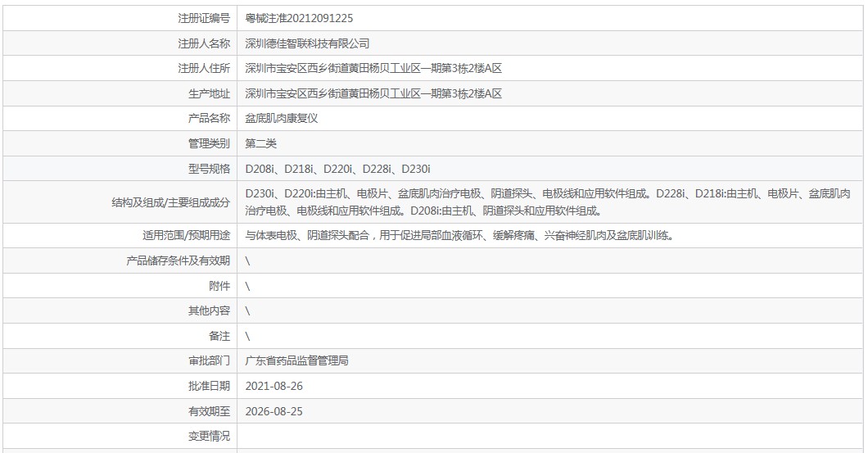Select approval date 2021-08-26

click(x=274, y=386)
